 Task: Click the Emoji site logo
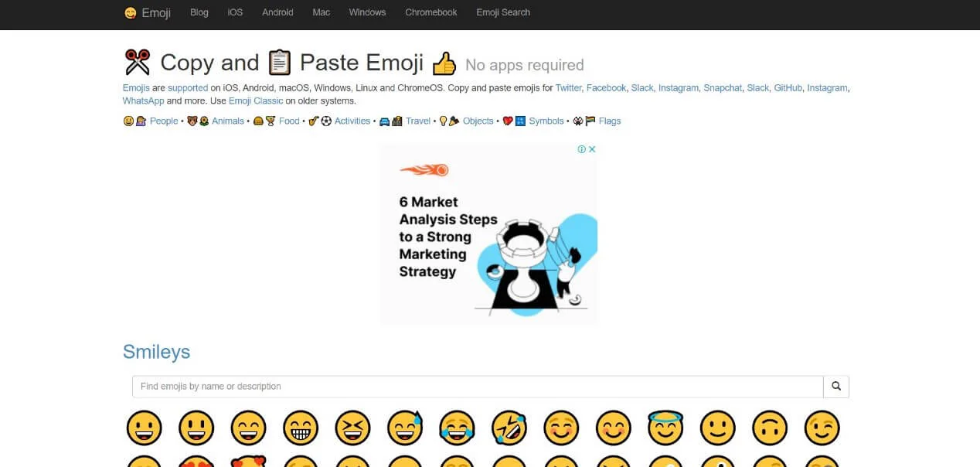(x=147, y=12)
